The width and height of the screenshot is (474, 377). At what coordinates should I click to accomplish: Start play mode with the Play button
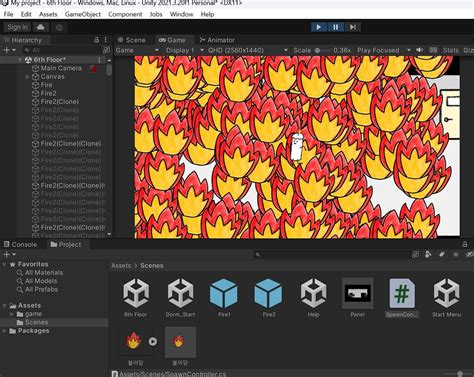click(x=319, y=27)
